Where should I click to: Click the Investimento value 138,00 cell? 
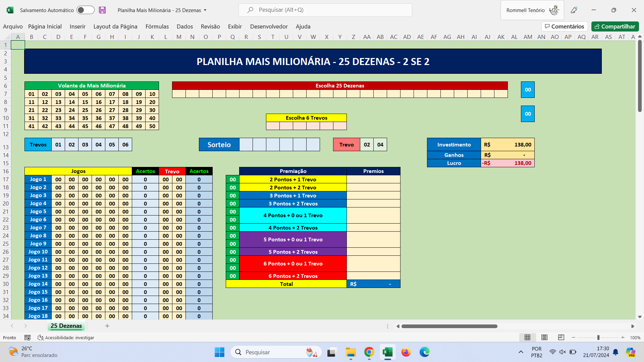pyautogui.click(x=508, y=144)
